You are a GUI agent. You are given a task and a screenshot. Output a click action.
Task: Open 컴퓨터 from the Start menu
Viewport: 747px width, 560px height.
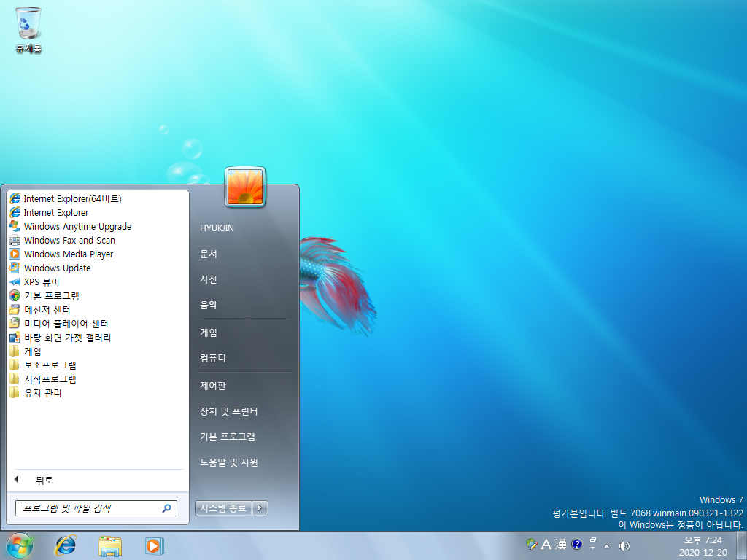212,358
